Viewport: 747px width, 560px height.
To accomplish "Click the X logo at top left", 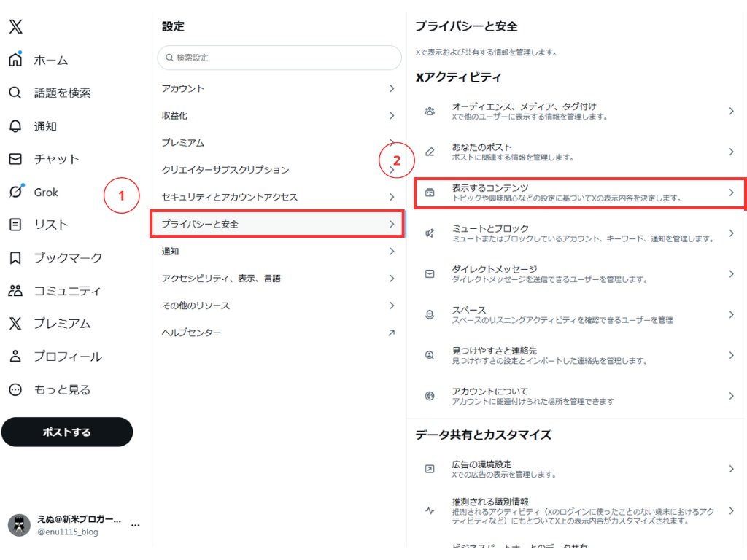I will (x=16, y=27).
